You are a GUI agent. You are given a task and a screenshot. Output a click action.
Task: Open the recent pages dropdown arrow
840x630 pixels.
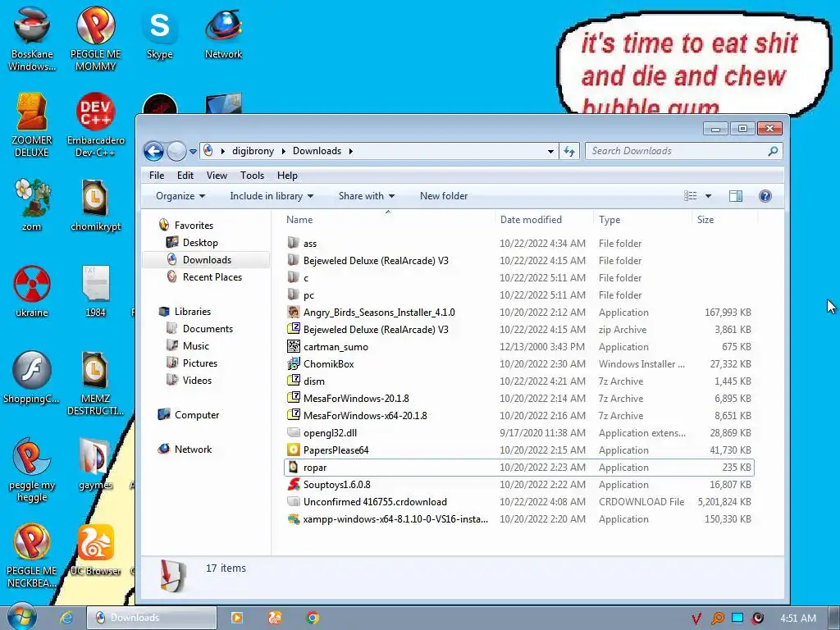tap(193, 152)
